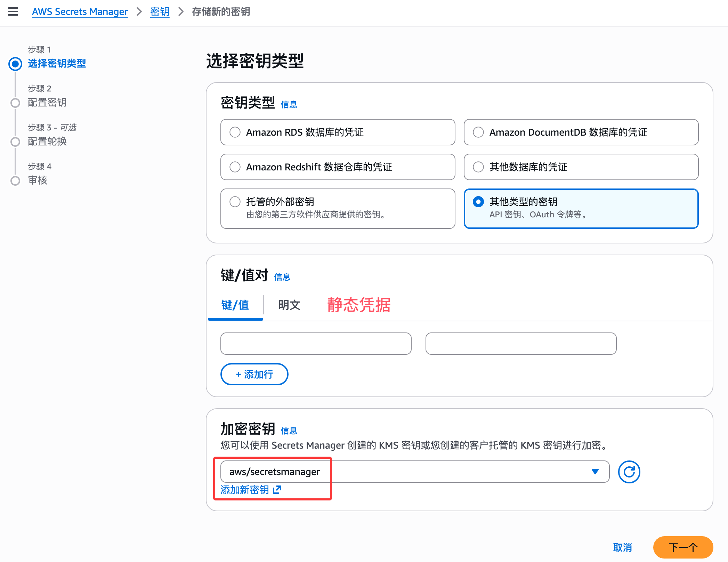The image size is (728, 562).
Task: Open the 添加新密钥 link
Action: (244, 490)
